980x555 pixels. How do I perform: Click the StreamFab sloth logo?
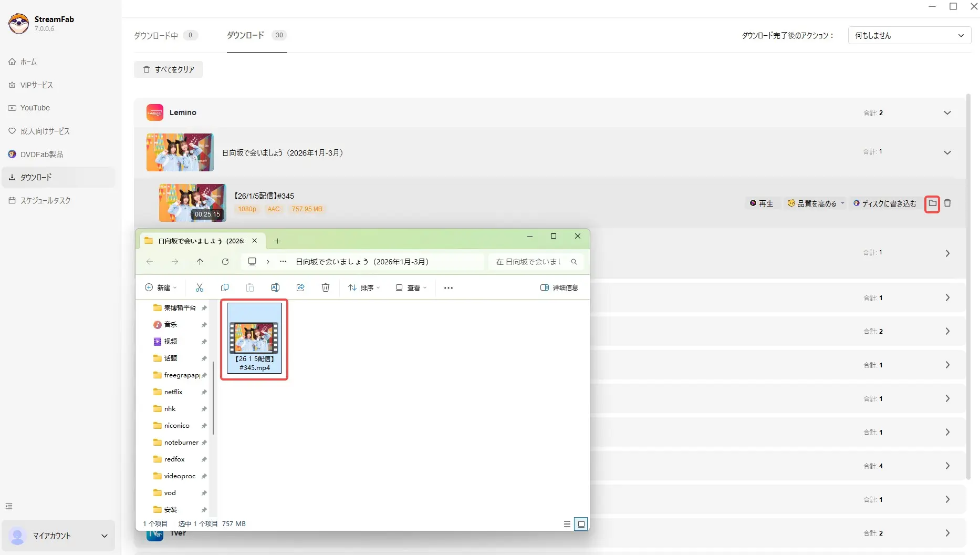pyautogui.click(x=19, y=24)
